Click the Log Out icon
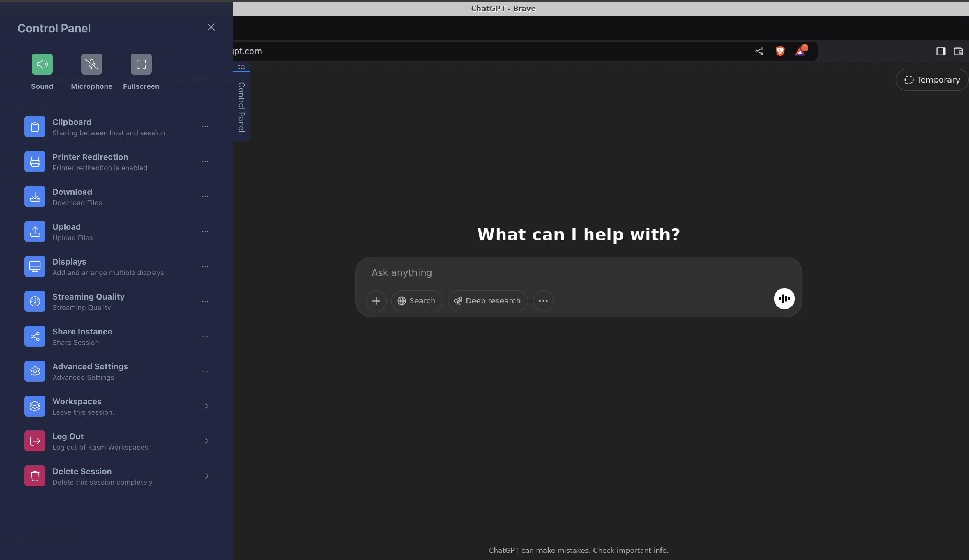Image resolution: width=969 pixels, height=560 pixels. [35, 441]
